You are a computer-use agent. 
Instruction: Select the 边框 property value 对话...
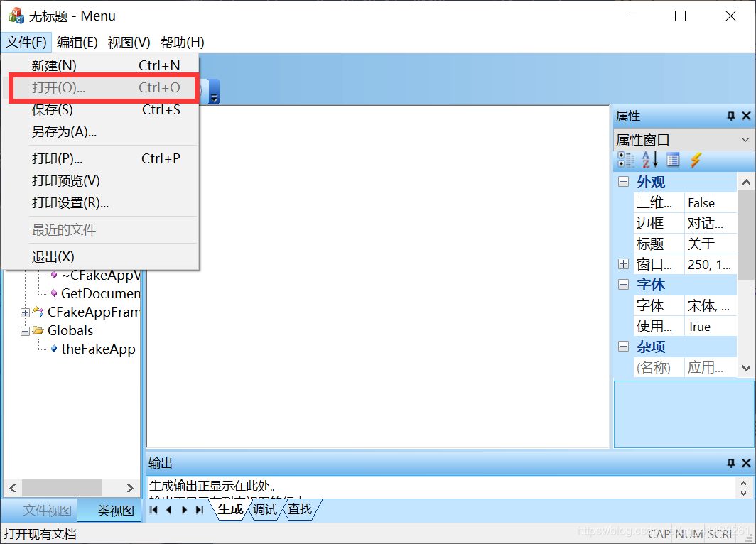pyautogui.click(x=711, y=223)
